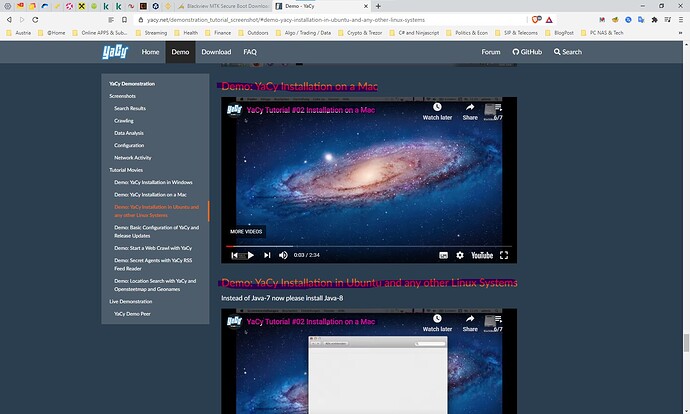Click Screenshots in the sidebar

click(122, 96)
